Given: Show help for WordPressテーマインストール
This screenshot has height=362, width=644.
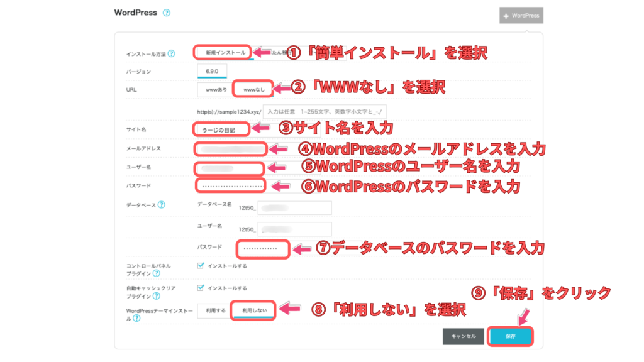Looking at the screenshot, I should [x=136, y=319].
